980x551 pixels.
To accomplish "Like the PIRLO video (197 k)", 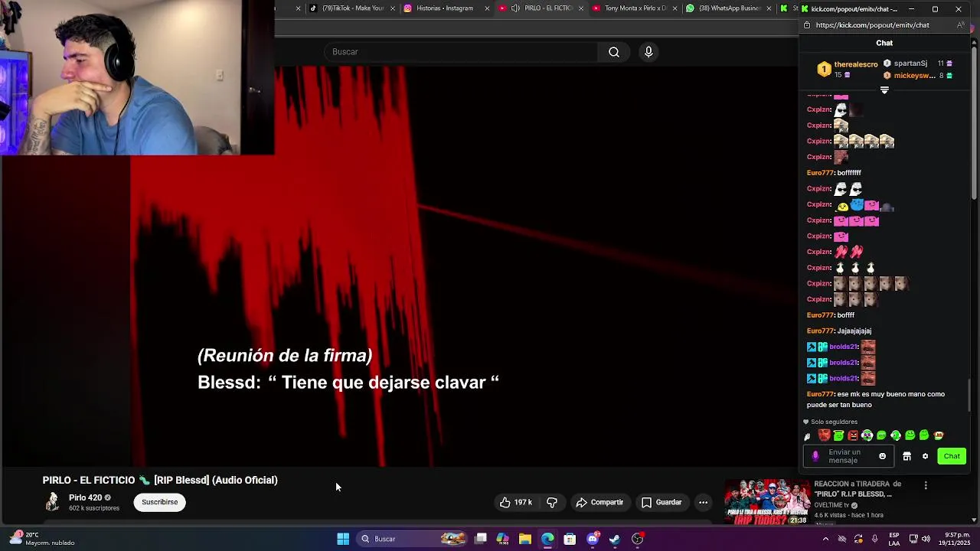I will coord(515,502).
